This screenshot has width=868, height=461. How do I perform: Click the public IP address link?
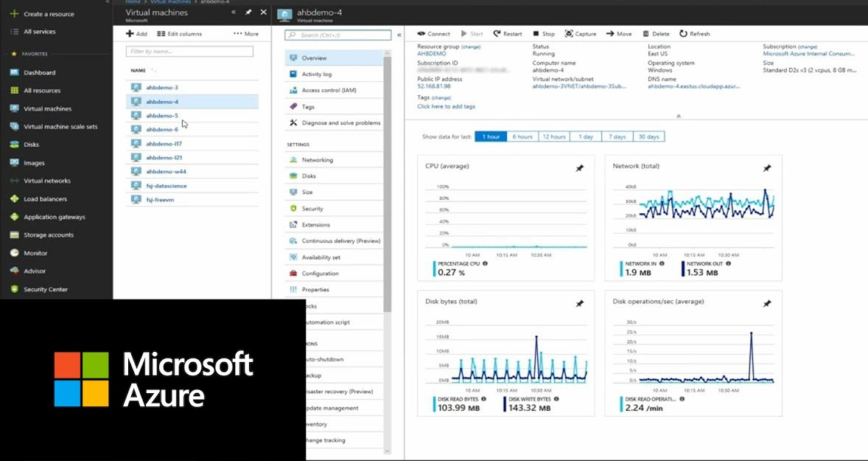pos(434,86)
